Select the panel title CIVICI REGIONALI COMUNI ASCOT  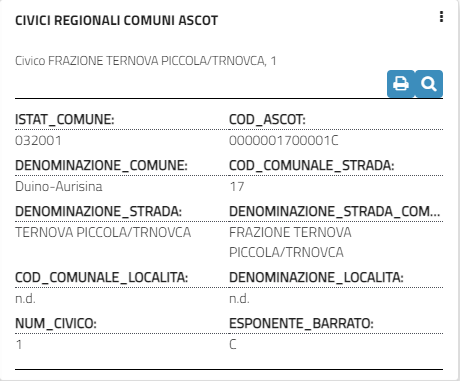(x=116, y=21)
